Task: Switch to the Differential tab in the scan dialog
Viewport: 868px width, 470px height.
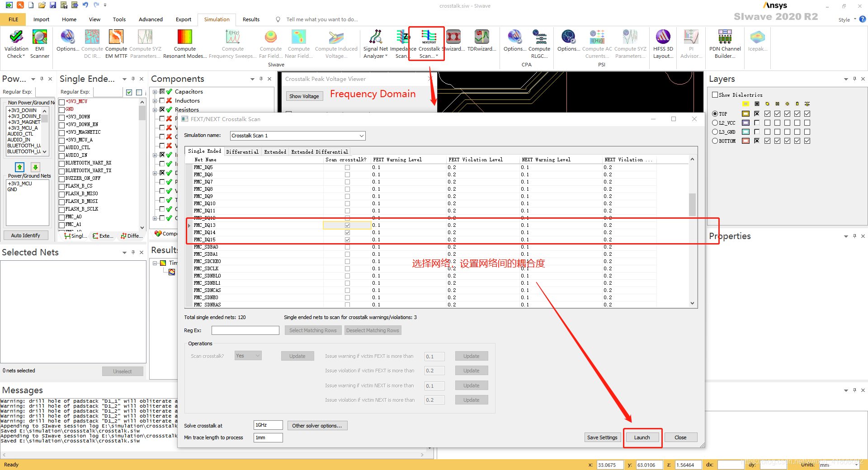Action: click(242, 152)
